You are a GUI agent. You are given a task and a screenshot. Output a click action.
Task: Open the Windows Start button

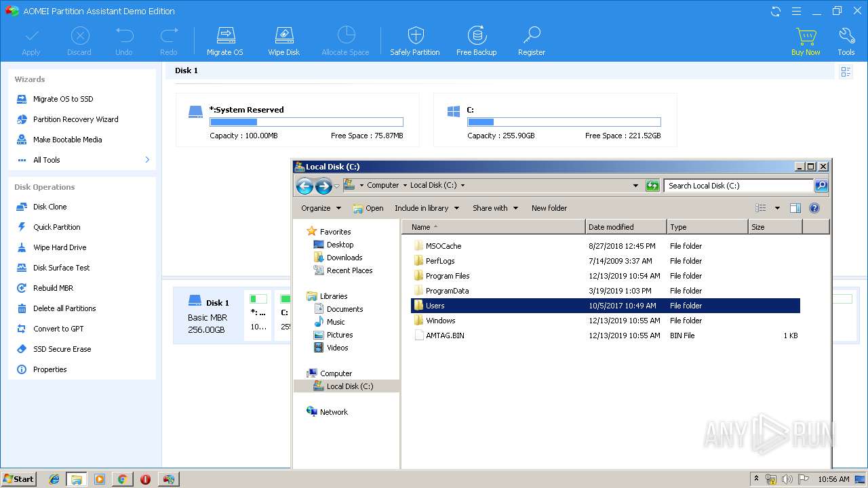pos(19,479)
